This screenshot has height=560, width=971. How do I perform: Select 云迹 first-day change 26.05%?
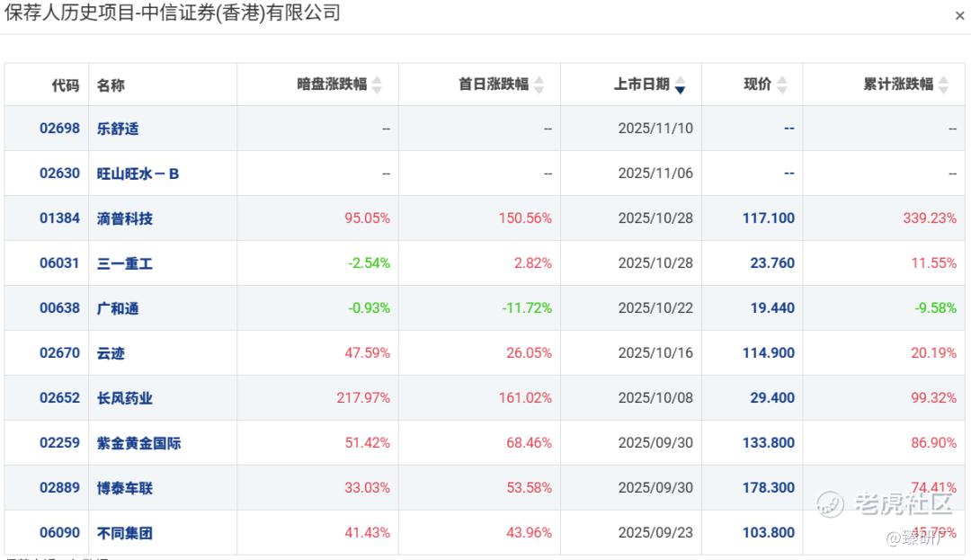coord(529,352)
